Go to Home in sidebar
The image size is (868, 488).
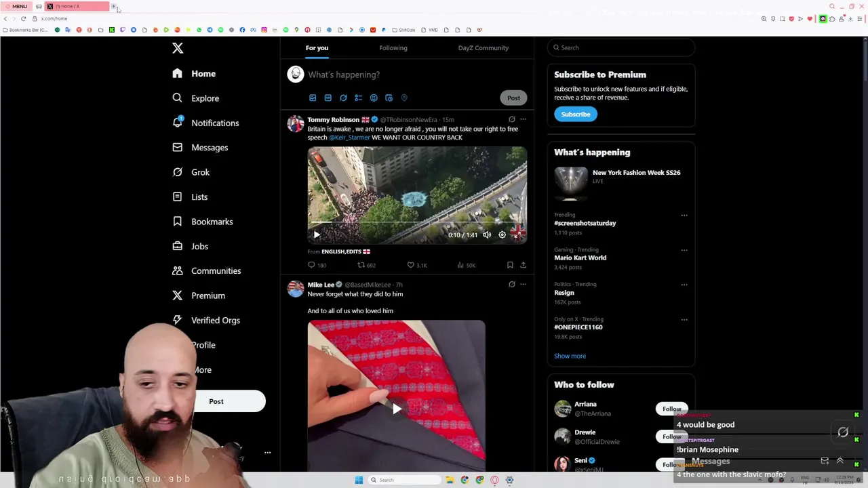click(194, 74)
